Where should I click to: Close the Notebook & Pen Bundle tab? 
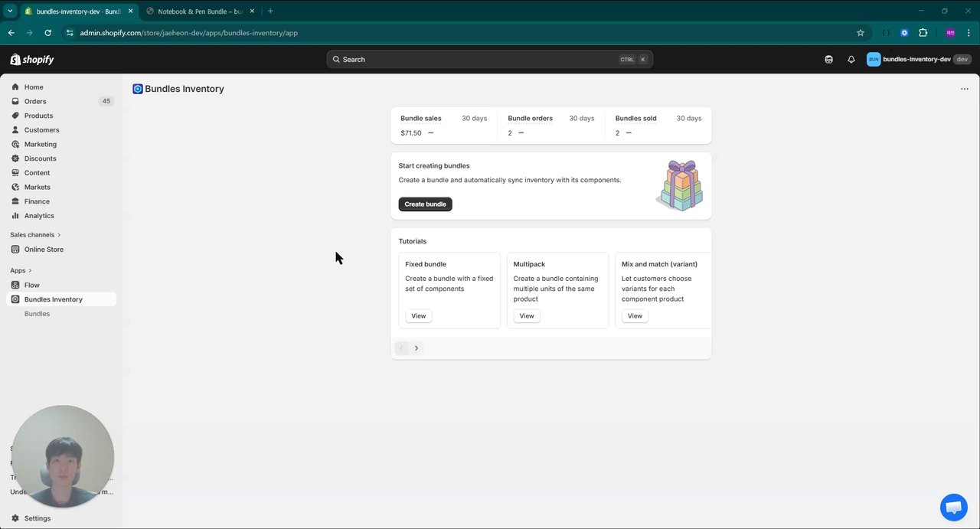tap(252, 11)
